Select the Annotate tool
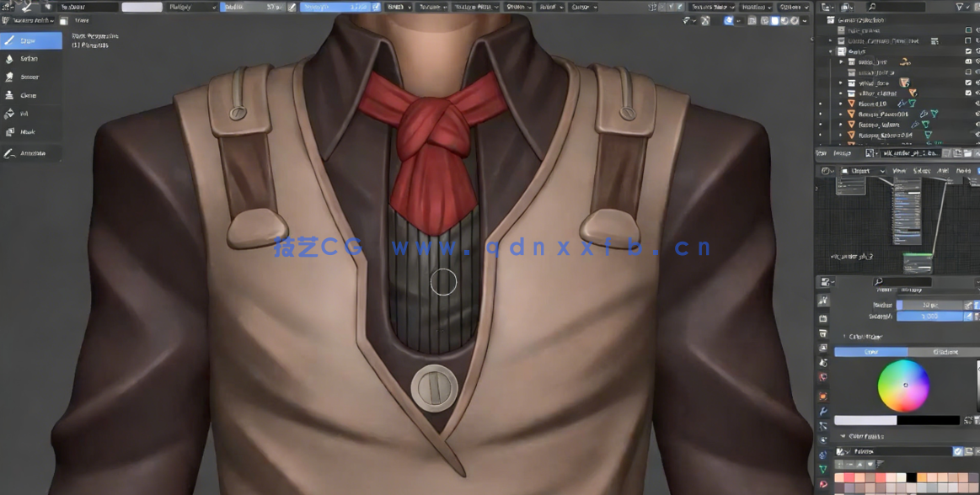This screenshot has height=495, width=980. 30,153
